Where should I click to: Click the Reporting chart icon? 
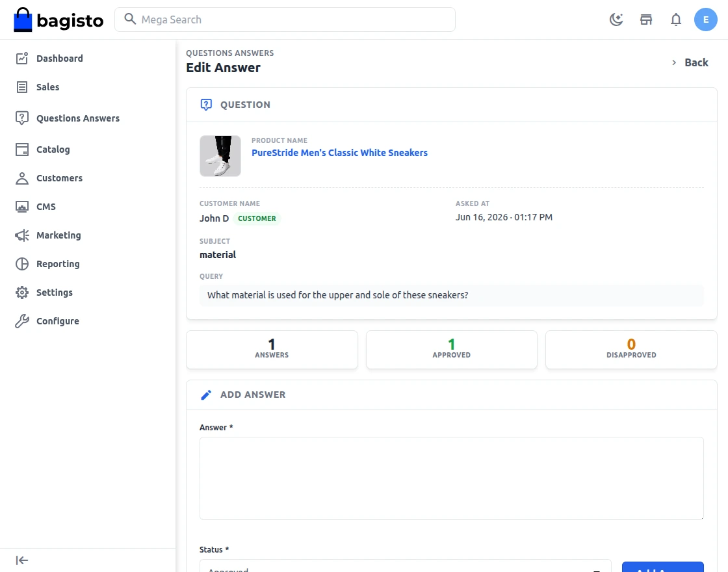coord(22,264)
